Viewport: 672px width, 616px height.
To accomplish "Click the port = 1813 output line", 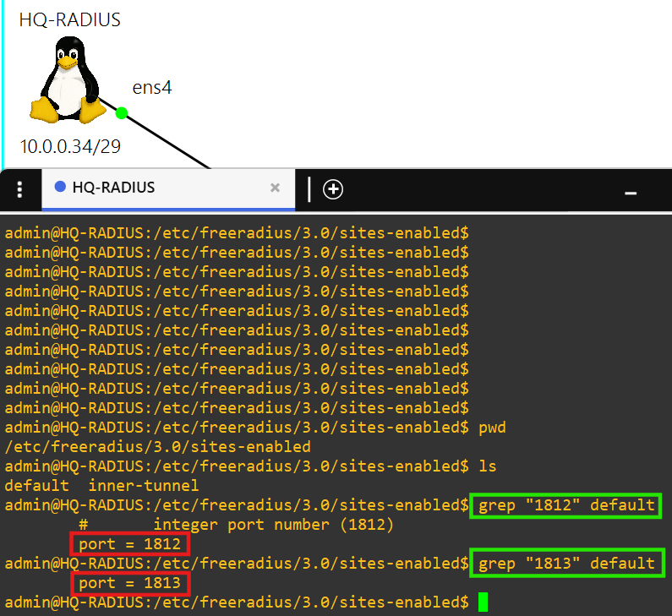I will [130, 583].
